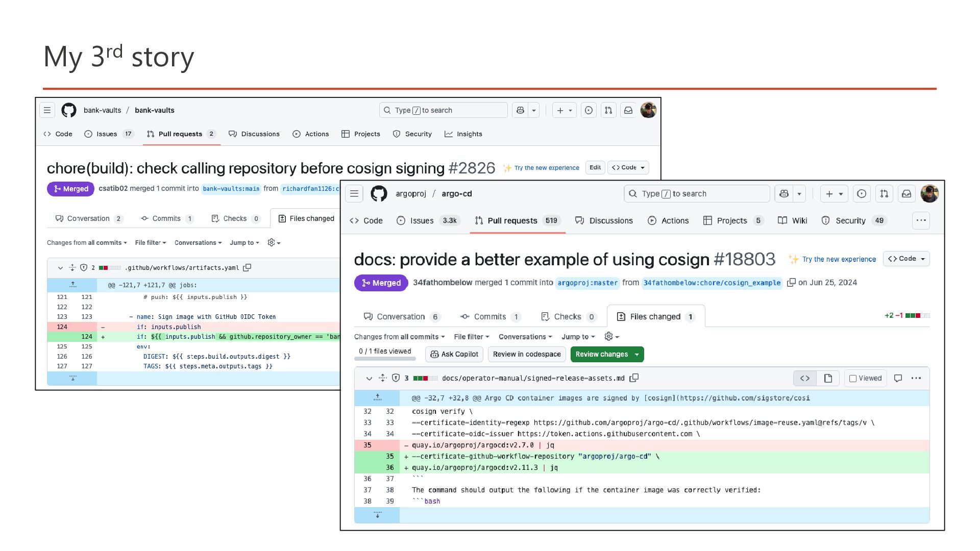Click the Review in codespace button

click(x=526, y=354)
